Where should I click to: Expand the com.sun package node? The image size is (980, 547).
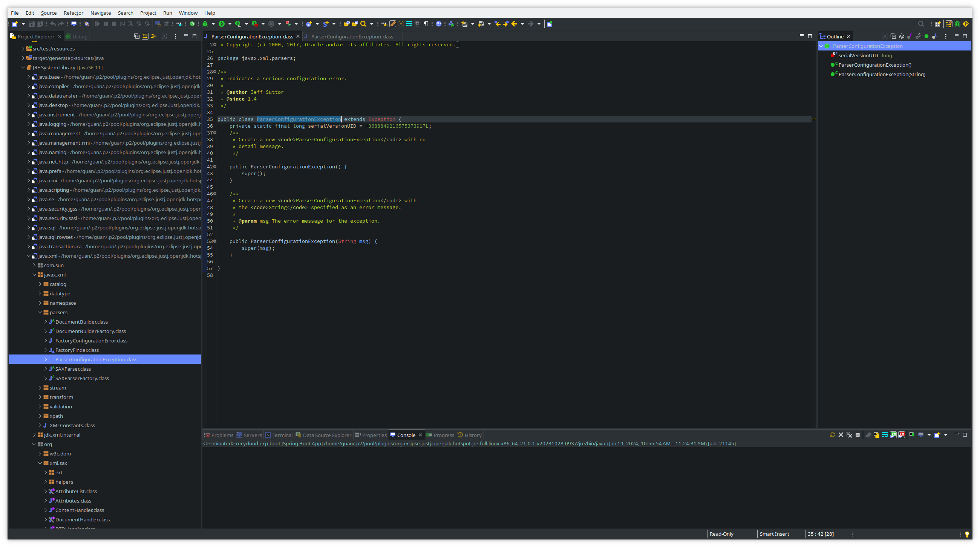(34, 265)
